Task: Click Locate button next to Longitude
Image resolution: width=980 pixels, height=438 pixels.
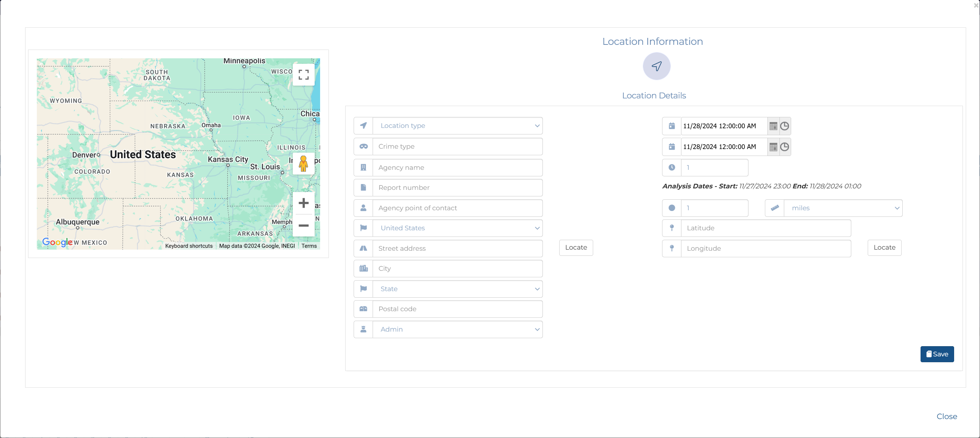Action: coord(884,247)
